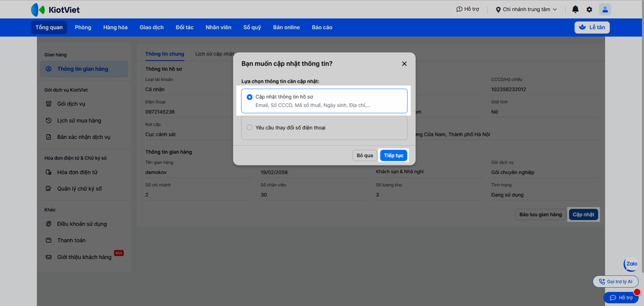Open the Zalo chat icon
644x306 pixels.
631,264
